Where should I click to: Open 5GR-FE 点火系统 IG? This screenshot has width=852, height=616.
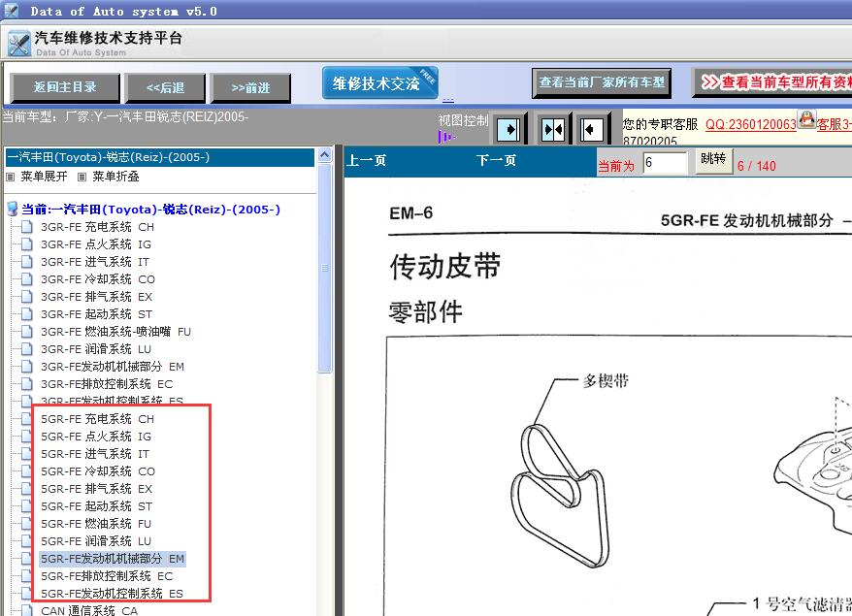(x=96, y=437)
